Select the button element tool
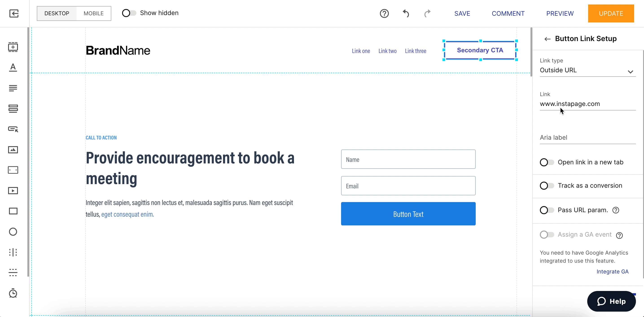Viewport: 644px width, 317px height. pyautogui.click(x=13, y=129)
